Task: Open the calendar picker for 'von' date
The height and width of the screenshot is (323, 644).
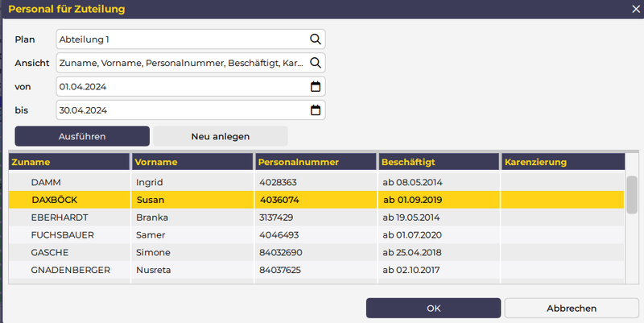Action: click(x=316, y=86)
